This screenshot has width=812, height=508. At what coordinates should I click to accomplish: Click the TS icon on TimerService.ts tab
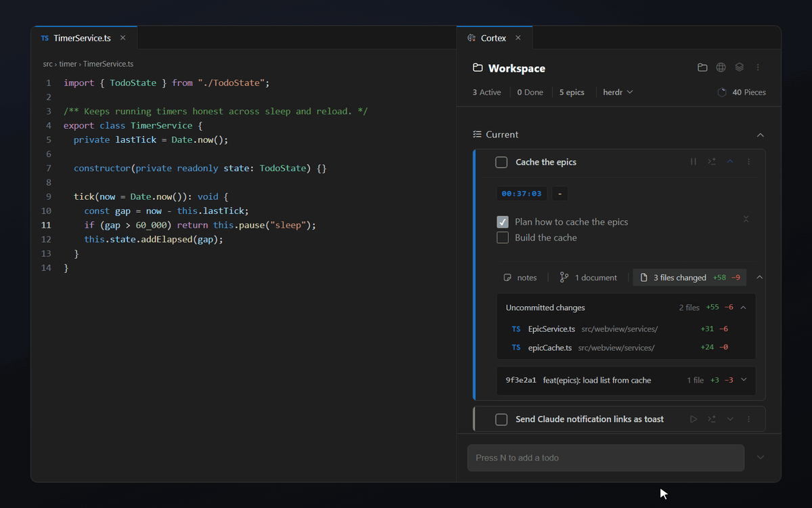45,39
